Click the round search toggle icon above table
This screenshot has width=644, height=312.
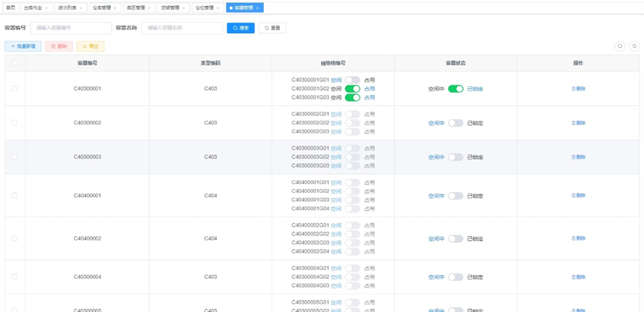620,46
